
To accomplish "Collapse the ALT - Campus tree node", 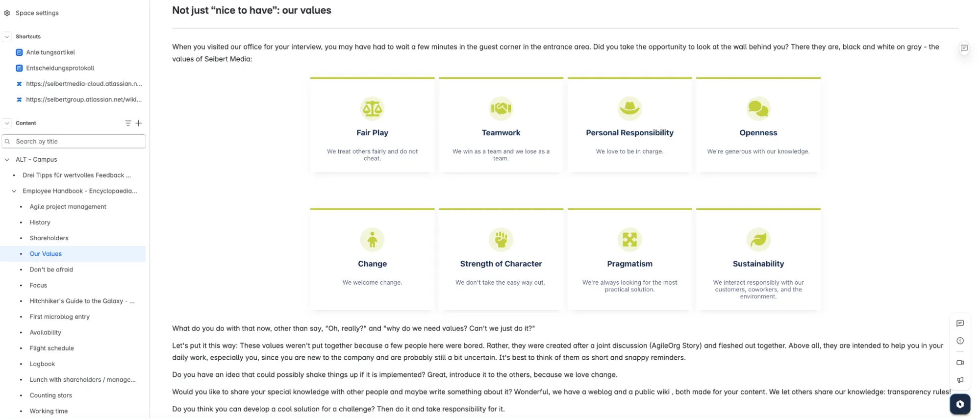I will pos(7,160).
